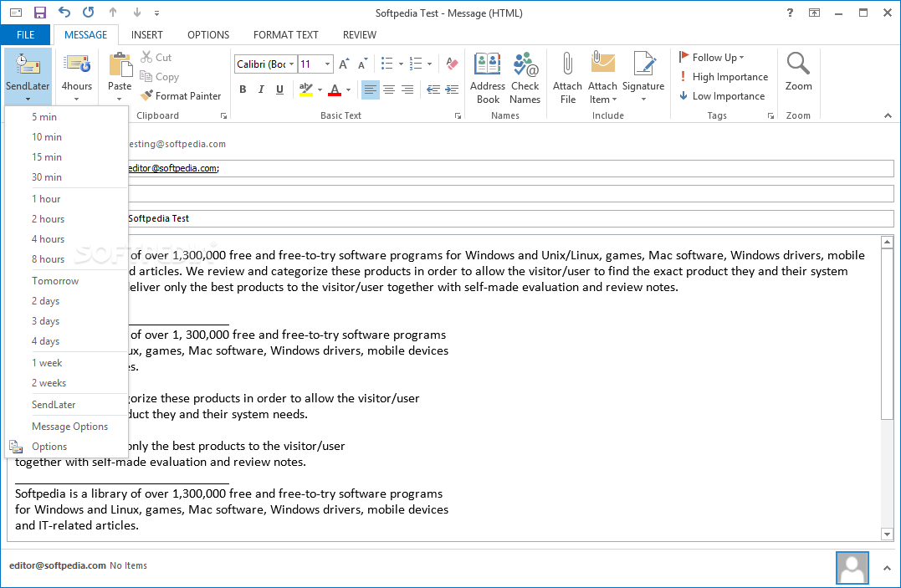Open Customize Quick Access Toolbar arrow
The image size is (901, 588).
pyautogui.click(x=157, y=13)
